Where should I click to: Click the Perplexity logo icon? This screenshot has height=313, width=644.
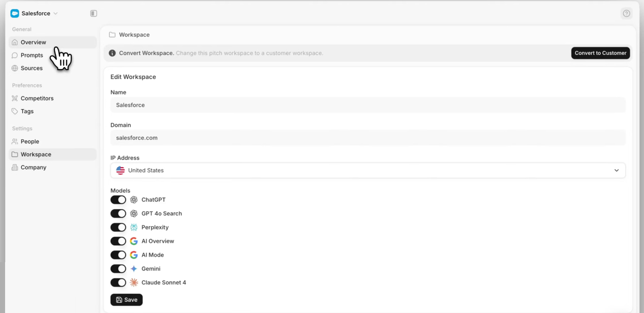(x=134, y=227)
